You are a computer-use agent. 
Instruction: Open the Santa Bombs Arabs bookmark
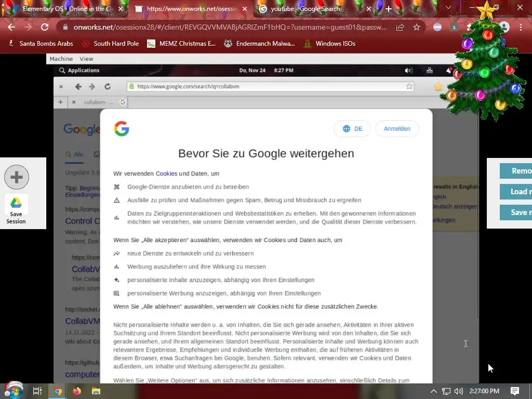pos(41,44)
